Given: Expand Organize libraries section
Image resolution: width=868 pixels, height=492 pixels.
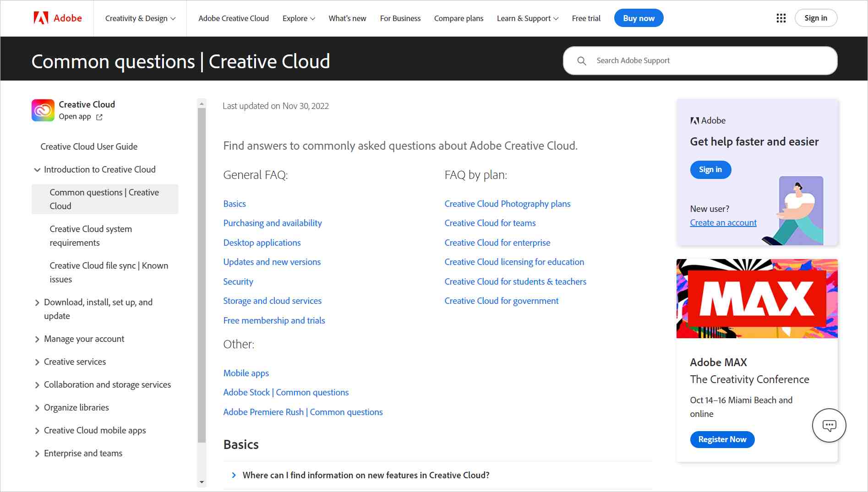Looking at the screenshot, I should click(x=37, y=408).
